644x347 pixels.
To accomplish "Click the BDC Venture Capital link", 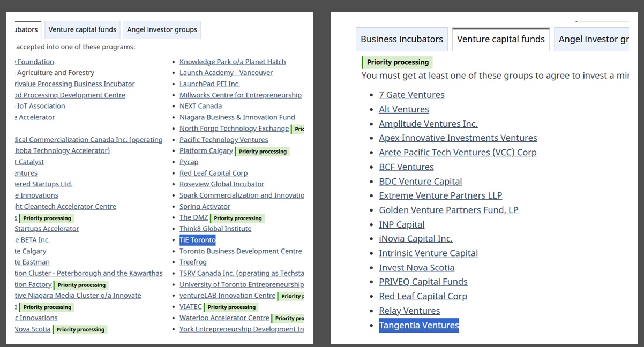I will click(420, 182).
